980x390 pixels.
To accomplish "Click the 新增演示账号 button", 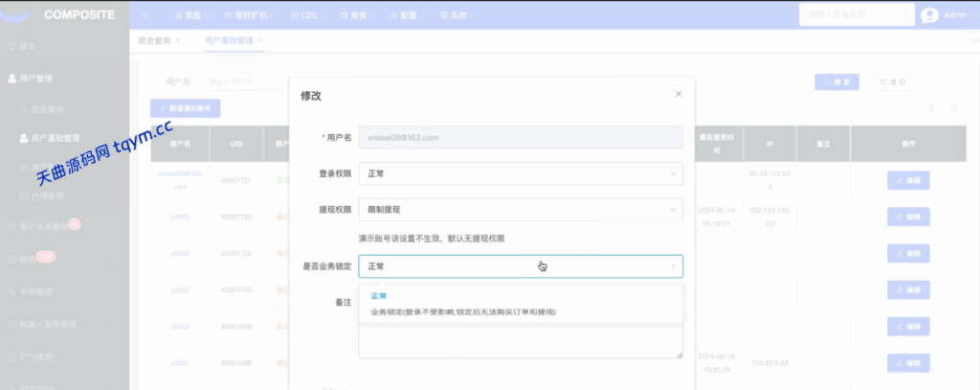I will (186, 108).
